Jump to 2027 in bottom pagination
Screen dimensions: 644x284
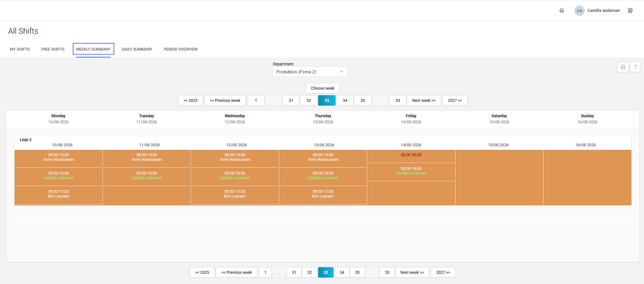[x=443, y=272]
